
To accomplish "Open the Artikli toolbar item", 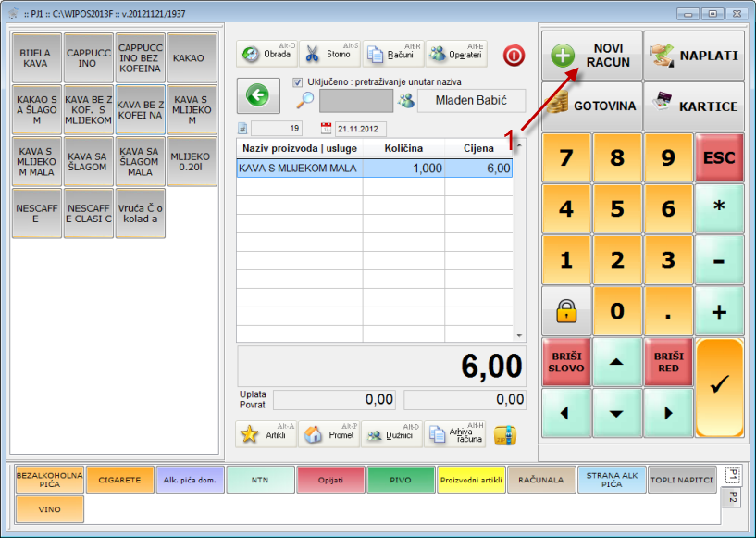I will [x=266, y=434].
